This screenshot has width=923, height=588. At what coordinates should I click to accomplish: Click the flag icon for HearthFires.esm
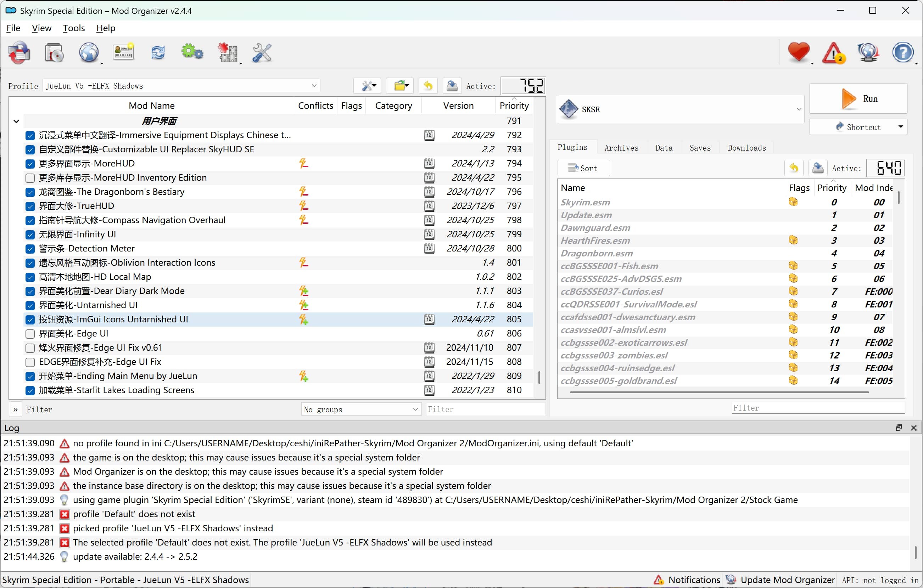pyautogui.click(x=793, y=240)
